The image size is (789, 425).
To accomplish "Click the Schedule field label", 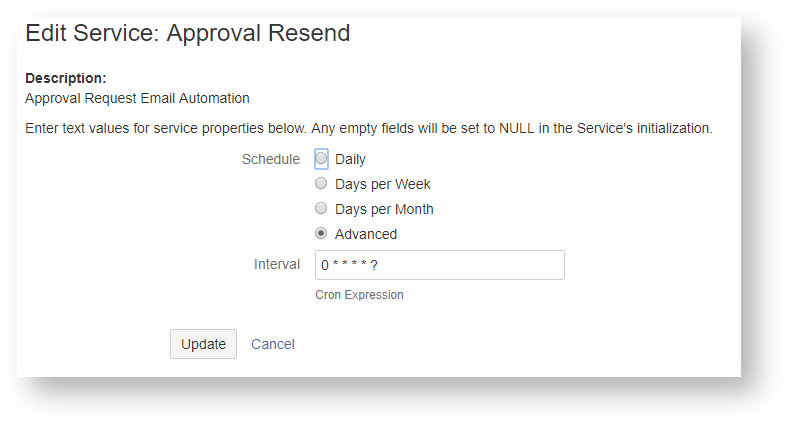I will click(270, 159).
